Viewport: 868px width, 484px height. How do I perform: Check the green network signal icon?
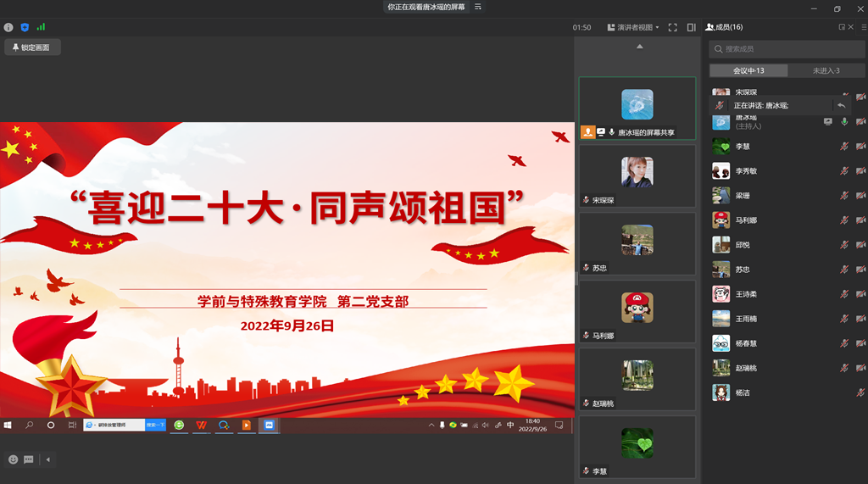click(41, 27)
